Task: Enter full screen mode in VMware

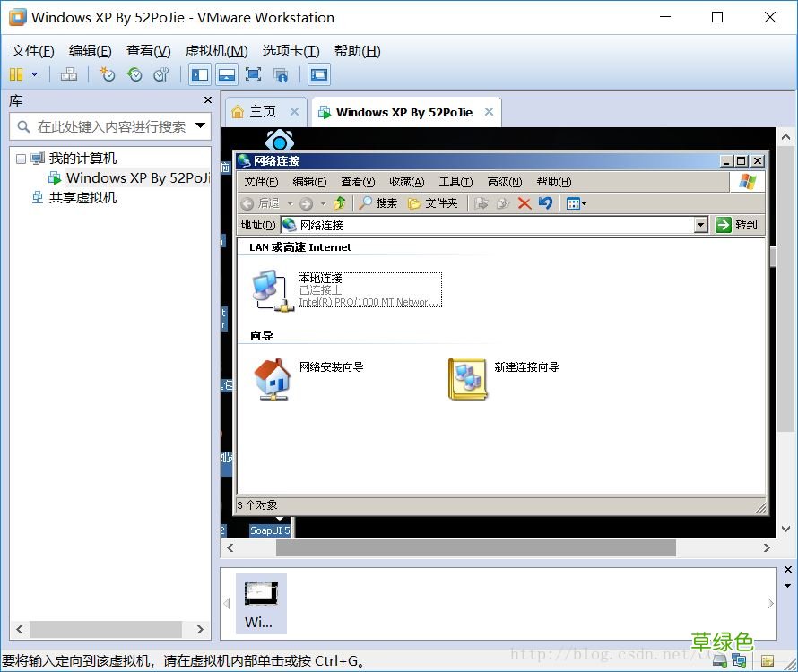Action: tap(254, 74)
